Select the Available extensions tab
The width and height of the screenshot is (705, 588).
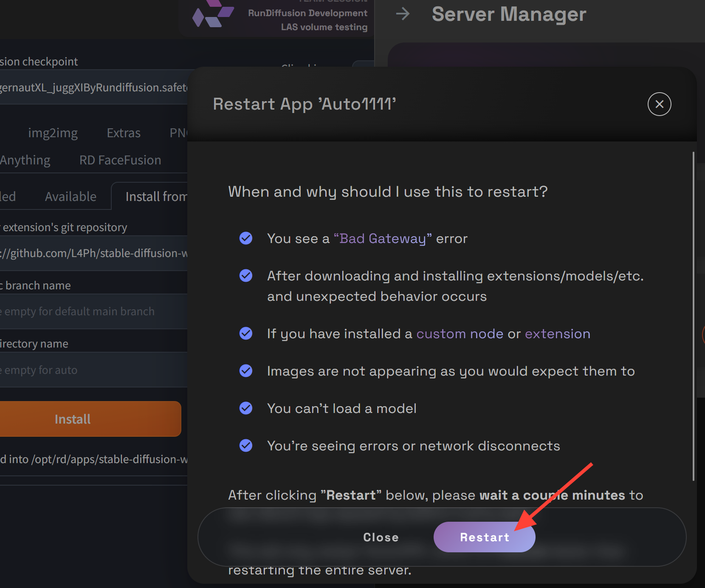point(70,196)
